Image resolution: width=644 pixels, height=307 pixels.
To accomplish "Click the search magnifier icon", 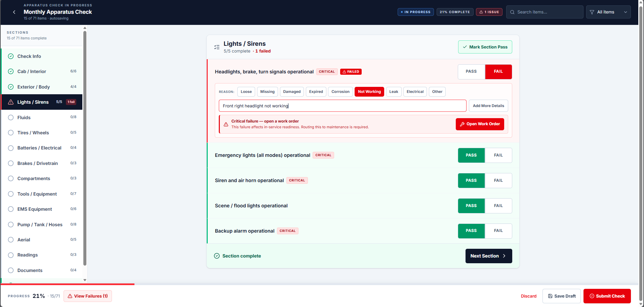I will [x=512, y=12].
